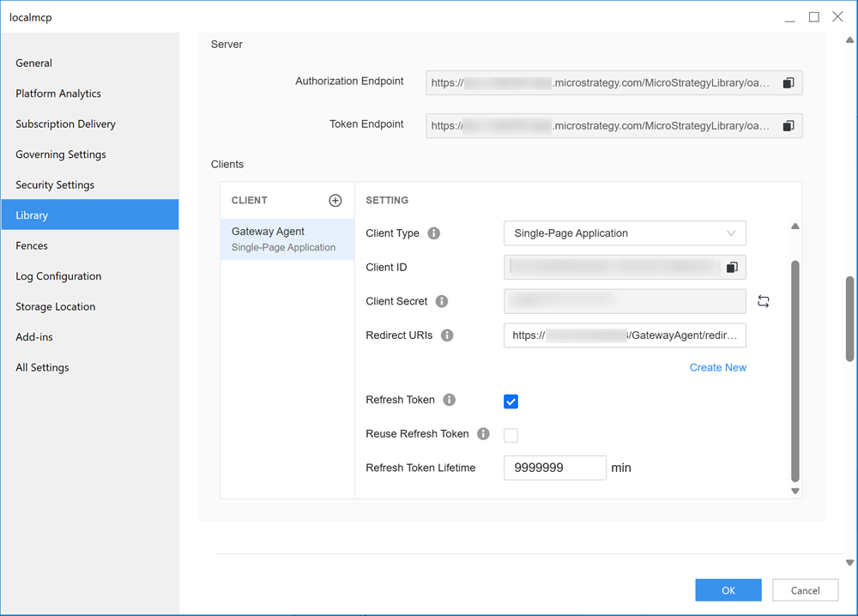Show info for Client Secret

click(442, 301)
